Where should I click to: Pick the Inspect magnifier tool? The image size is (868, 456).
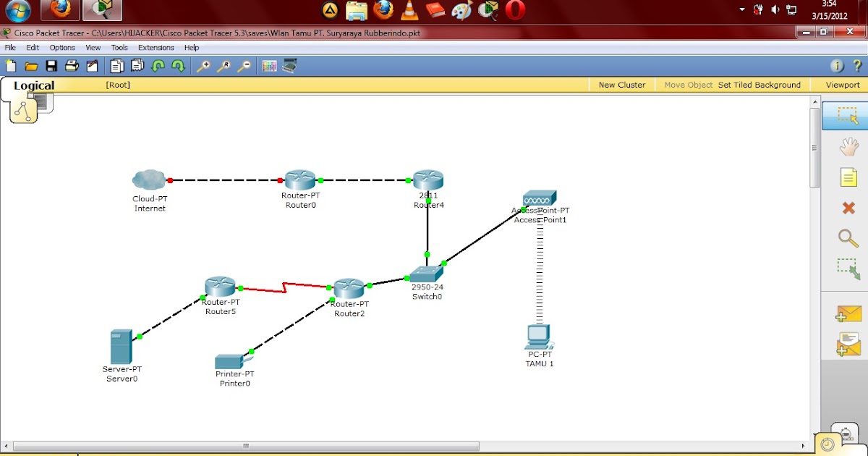coord(847,238)
